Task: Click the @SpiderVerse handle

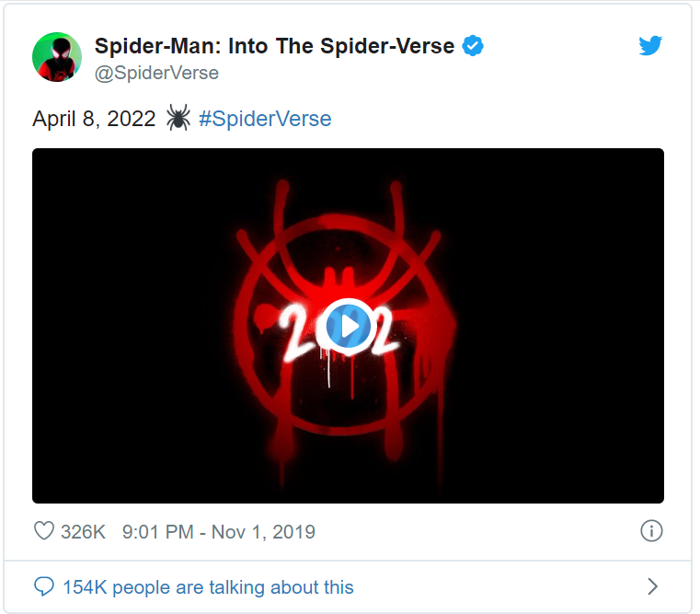Action: click(156, 73)
